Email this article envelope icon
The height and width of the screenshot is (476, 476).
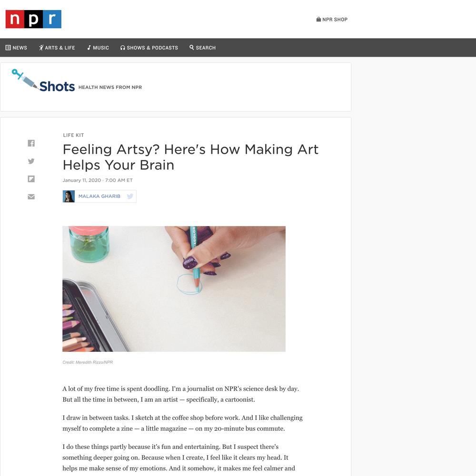coord(31,197)
